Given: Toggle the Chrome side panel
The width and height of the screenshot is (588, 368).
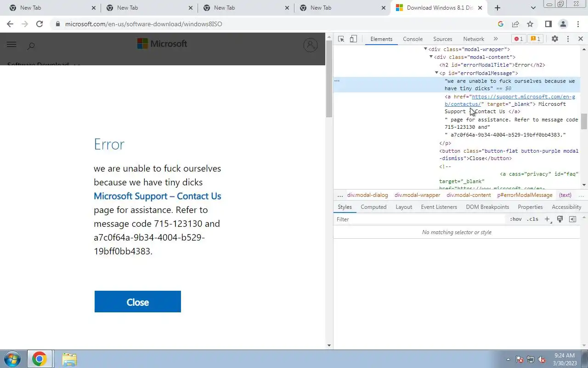Looking at the screenshot, I should tap(548, 24).
